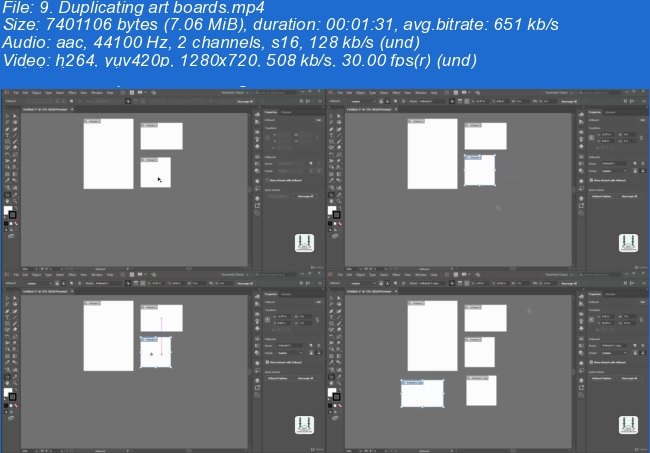Select the Width tool in bottom-right frame
Image resolution: width=650 pixels, height=453 pixels.
point(331,343)
